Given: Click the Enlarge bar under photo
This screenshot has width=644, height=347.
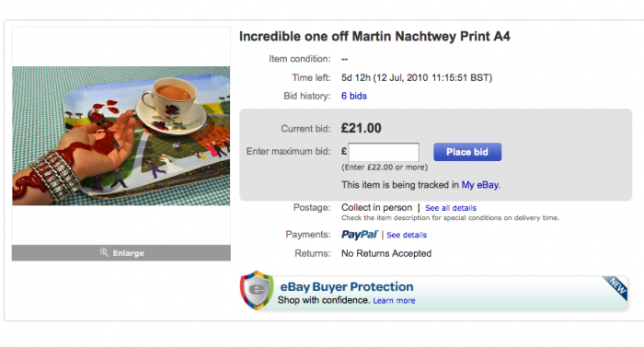Looking at the screenshot, I should [121, 253].
